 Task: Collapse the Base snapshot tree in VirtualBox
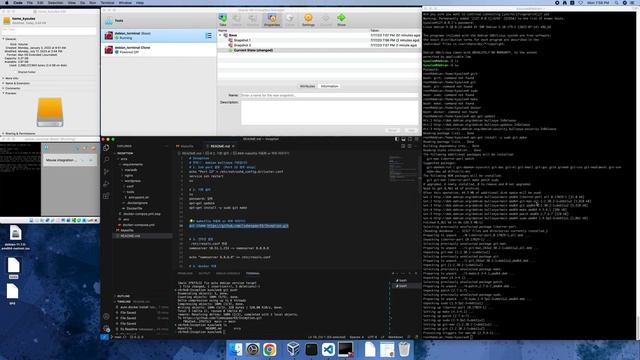coord(220,36)
